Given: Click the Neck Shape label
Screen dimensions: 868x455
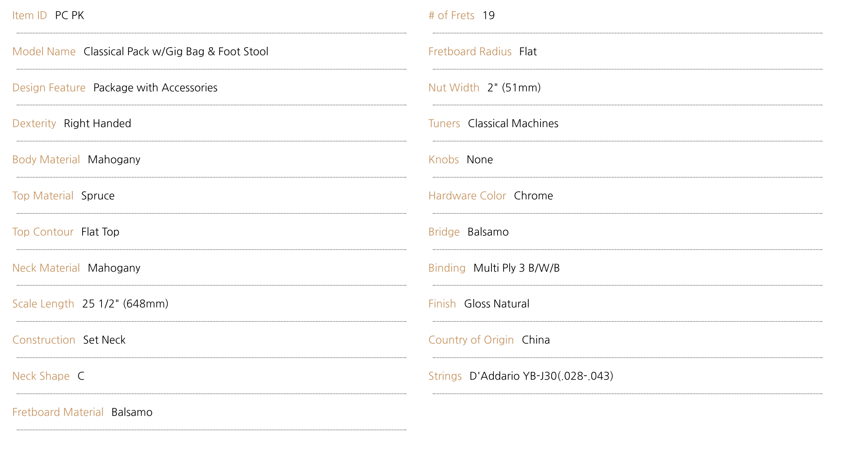Looking at the screenshot, I should 41,376.
